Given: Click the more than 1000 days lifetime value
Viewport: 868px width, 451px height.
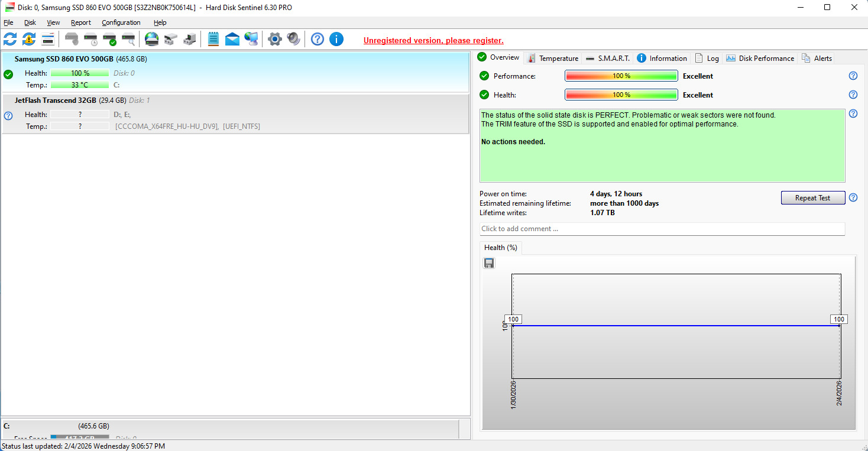Looking at the screenshot, I should [x=624, y=203].
